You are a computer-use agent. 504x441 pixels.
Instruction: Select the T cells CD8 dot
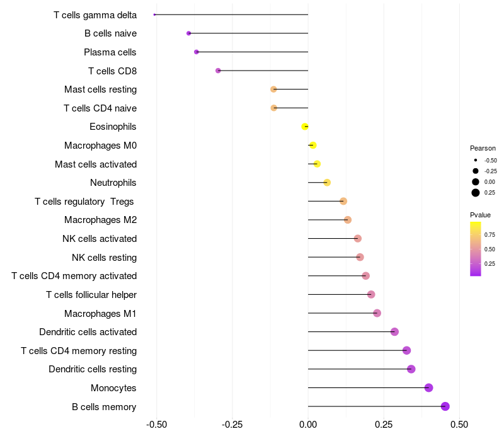click(x=218, y=71)
